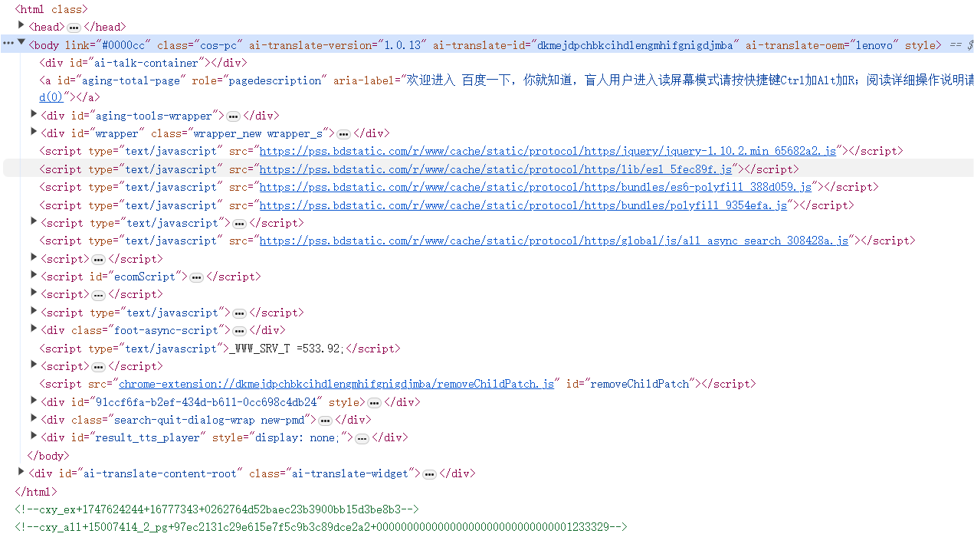Open the es6-polyfill_388d059.js link
This screenshot has height=560, width=974.
coord(536,187)
